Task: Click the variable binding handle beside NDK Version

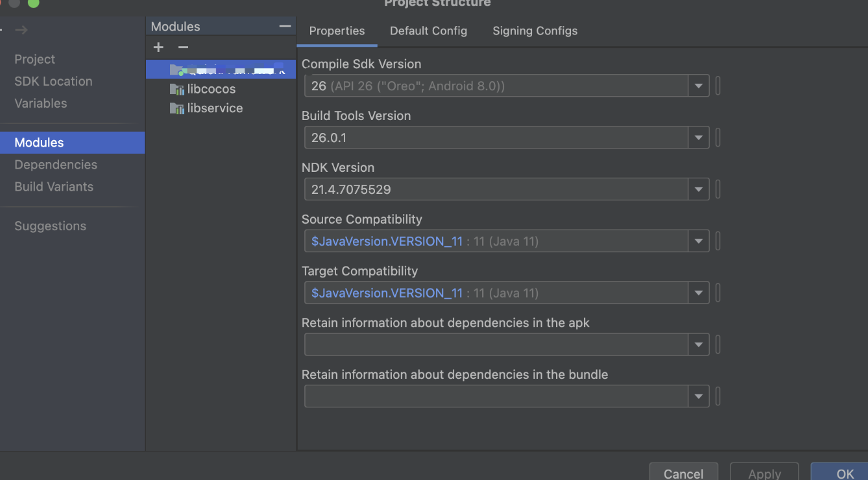Action: (x=718, y=189)
